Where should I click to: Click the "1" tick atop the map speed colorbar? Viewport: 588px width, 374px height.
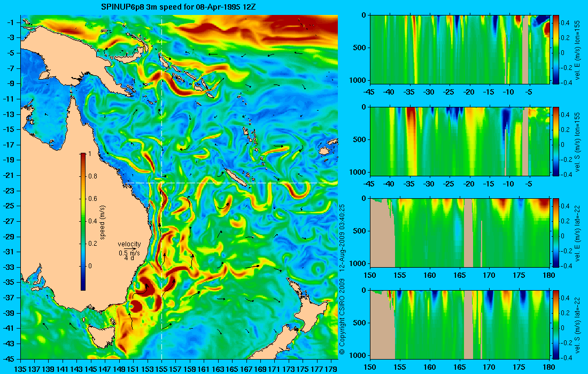[89, 154]
